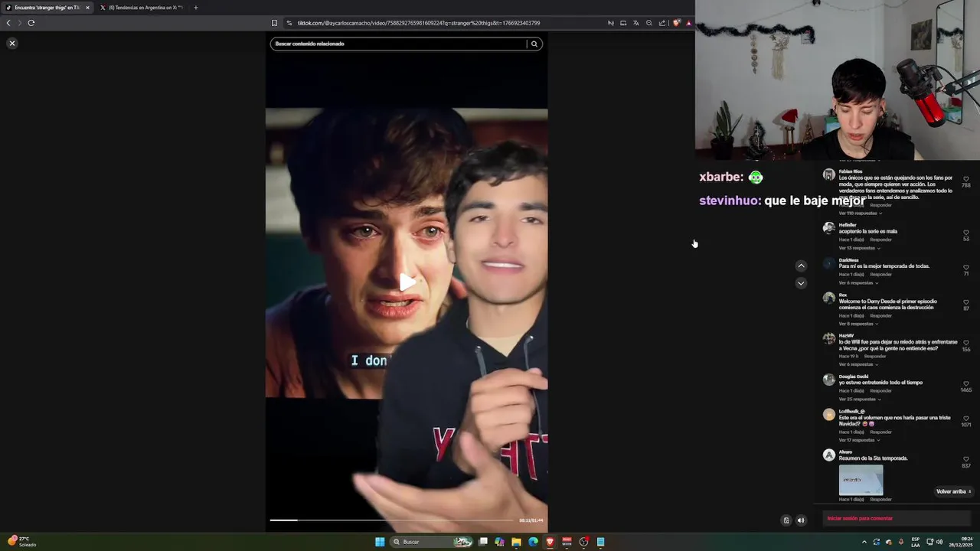Click the search magnifier in related content bar
Screen dimensions: 980x551
534,44
